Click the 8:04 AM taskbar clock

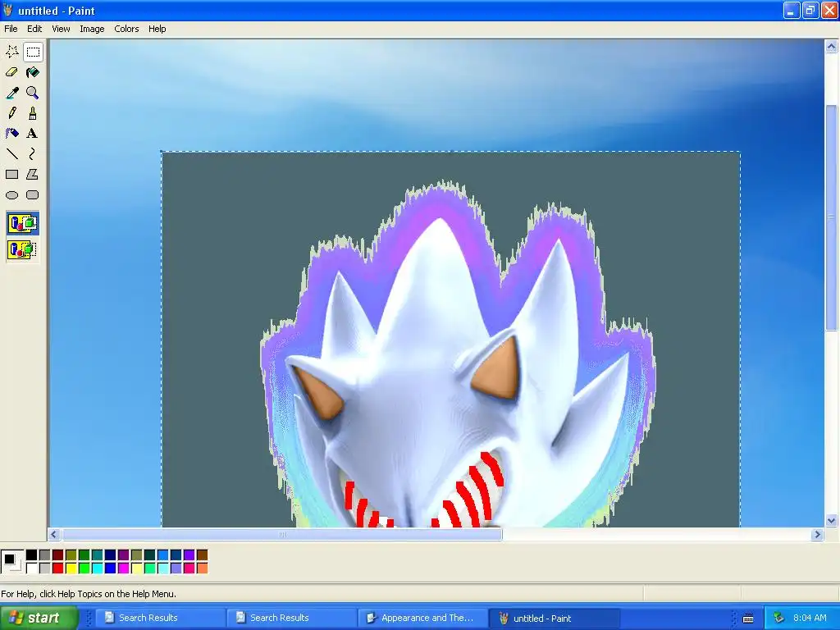click(810, 618)
